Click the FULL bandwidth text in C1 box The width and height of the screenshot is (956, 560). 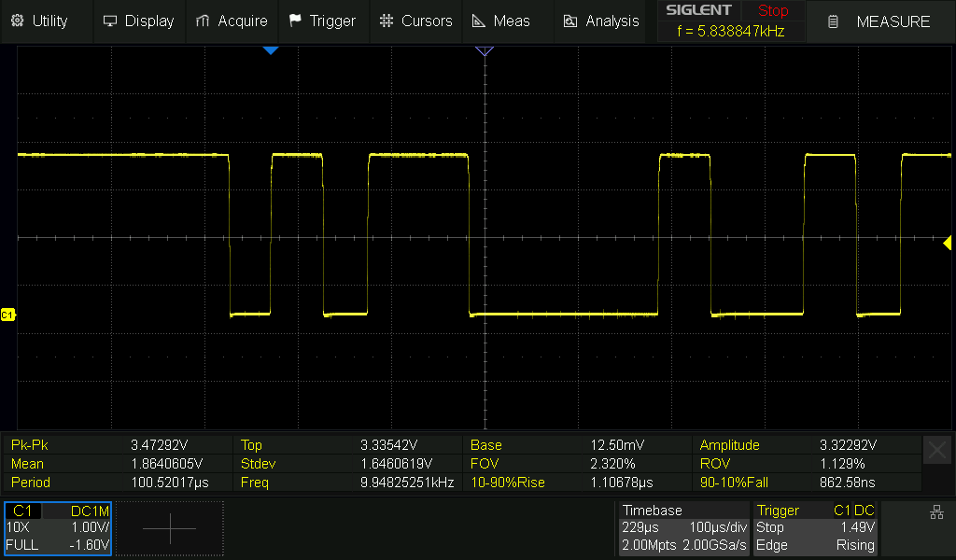pos(22,545)
